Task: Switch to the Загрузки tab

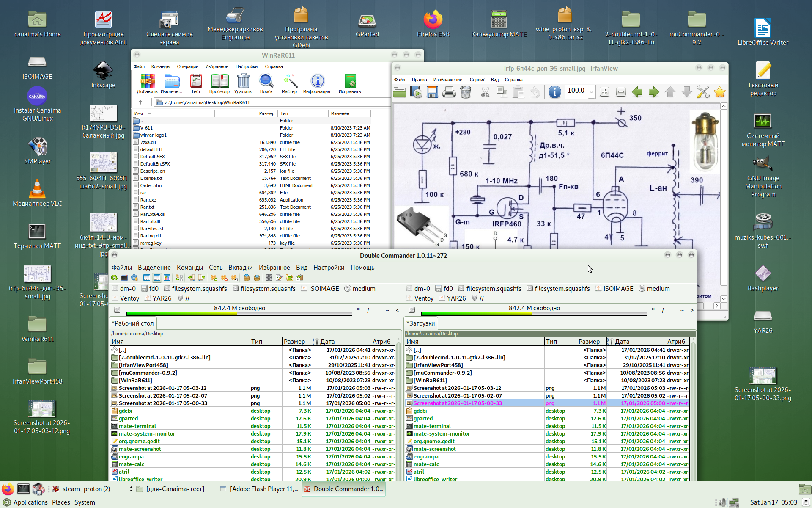Action: (421, 323)
